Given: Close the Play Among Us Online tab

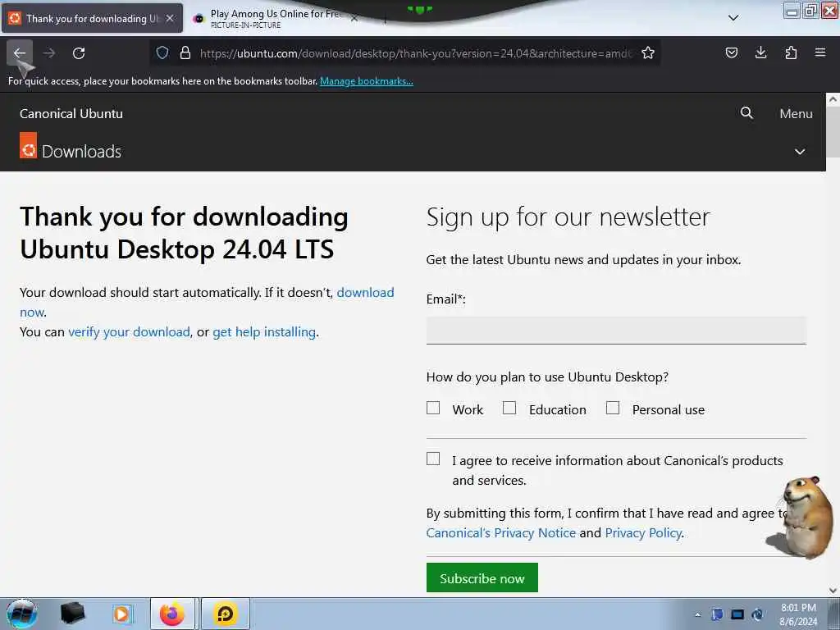Looking at the screenshot, I should pos(354,18).
